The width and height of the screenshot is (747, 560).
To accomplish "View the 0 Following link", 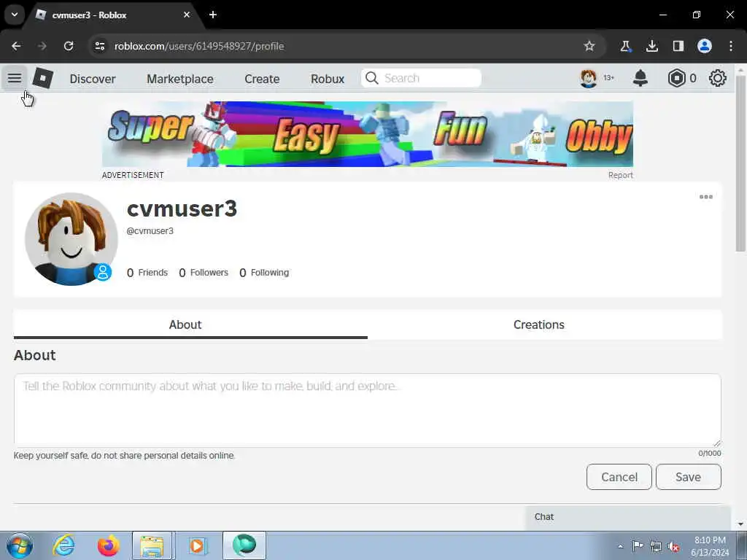I will click(264, 273).
